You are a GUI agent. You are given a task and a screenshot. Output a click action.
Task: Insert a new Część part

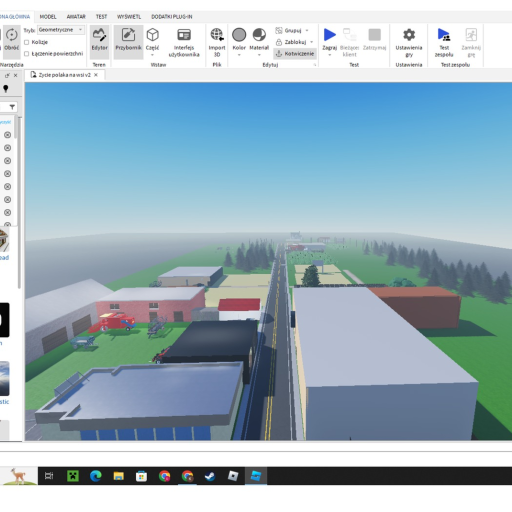pyautogui.click(x=152, y=41)
